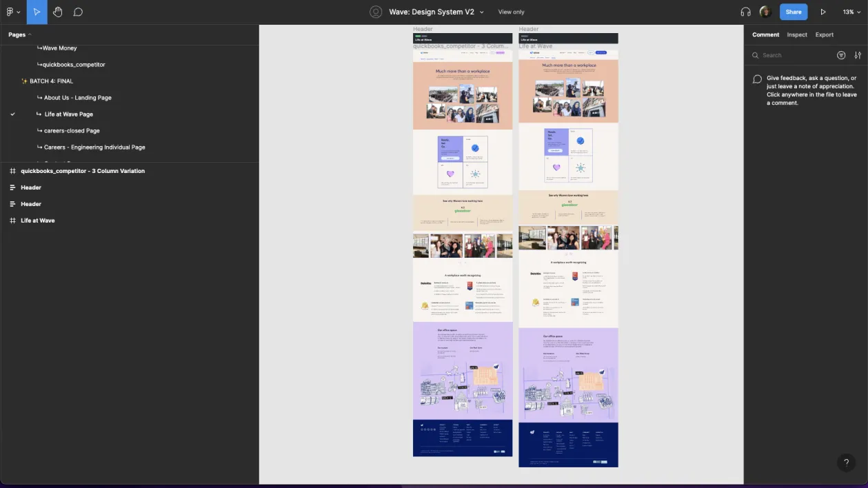Switch to the Export tab
This screenshot has width=868, height=488.
824,34
